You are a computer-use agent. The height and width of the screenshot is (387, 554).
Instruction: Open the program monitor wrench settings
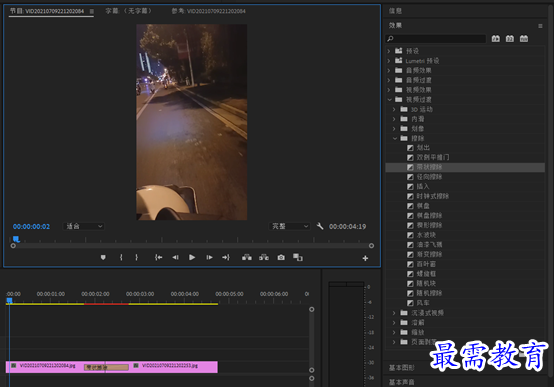click(320, 226)
